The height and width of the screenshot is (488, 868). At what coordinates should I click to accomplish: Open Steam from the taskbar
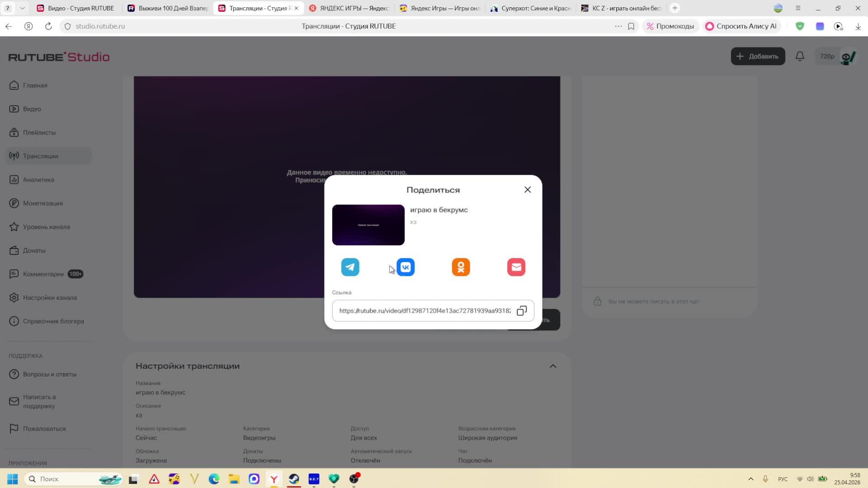tap(294, 479)
